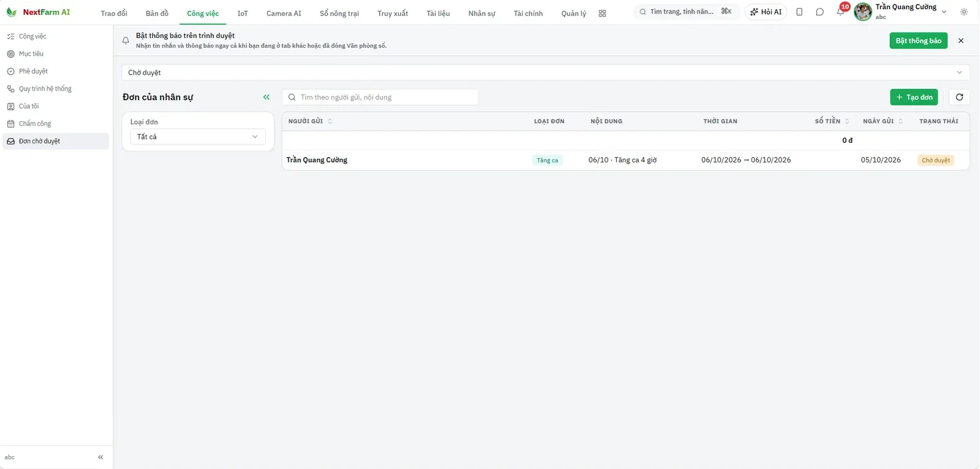Switch to Trao đổi tab

coord(114,13)
